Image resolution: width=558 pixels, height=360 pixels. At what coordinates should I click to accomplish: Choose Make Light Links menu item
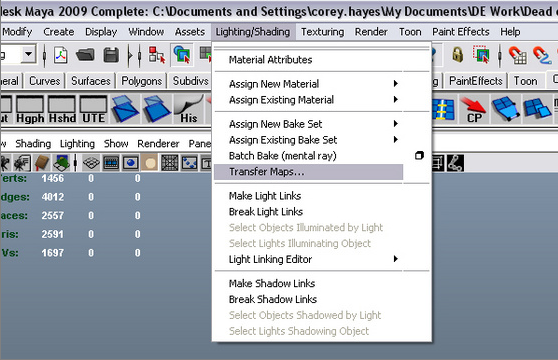pos(265,196)
